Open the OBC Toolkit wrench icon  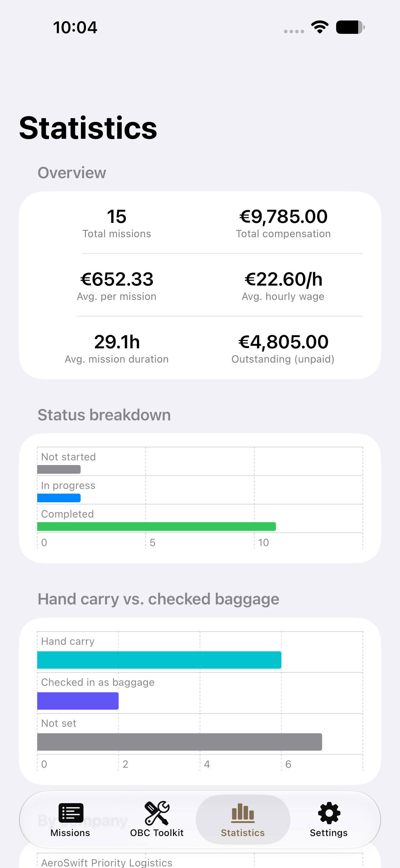pos(157,813)
